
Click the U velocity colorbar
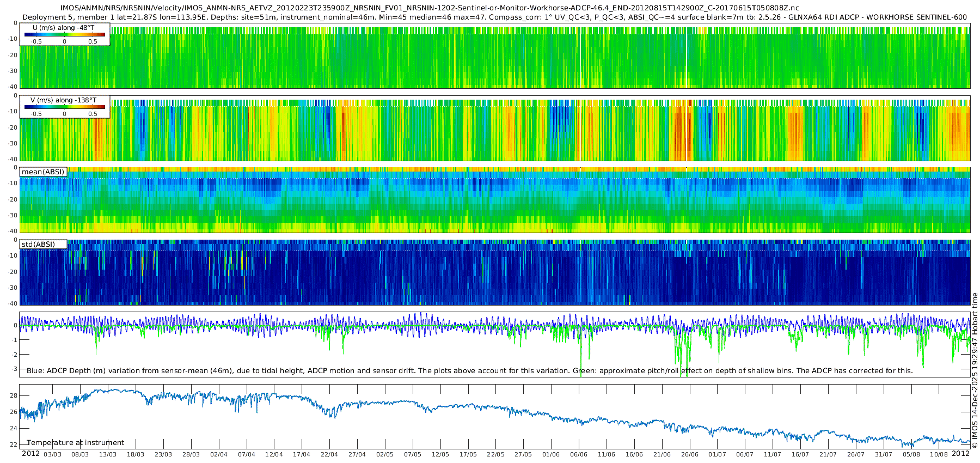click(64, 35)
